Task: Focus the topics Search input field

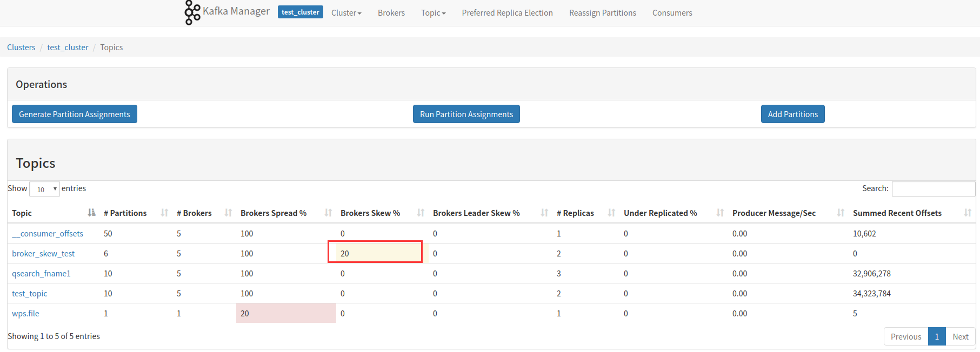Action: 934,188
